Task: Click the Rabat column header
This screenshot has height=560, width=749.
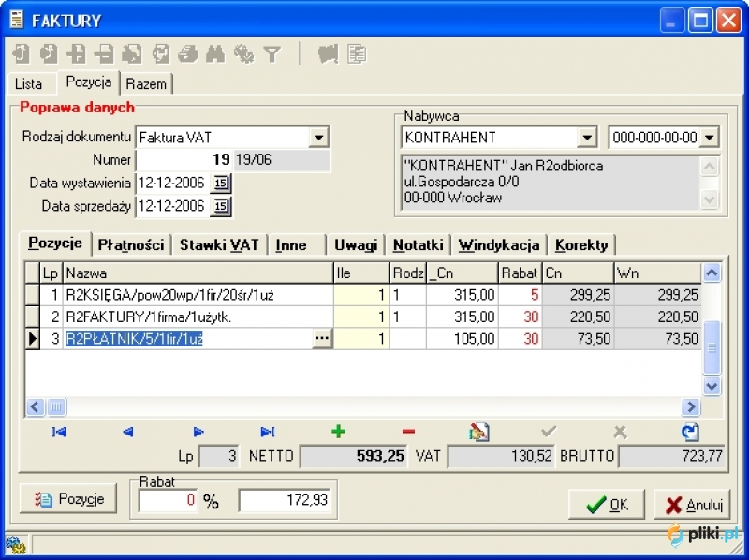Action: 520,273
